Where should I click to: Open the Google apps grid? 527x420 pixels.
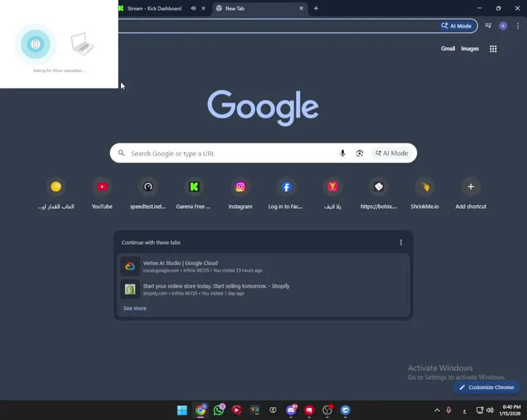tap(493, 49)
